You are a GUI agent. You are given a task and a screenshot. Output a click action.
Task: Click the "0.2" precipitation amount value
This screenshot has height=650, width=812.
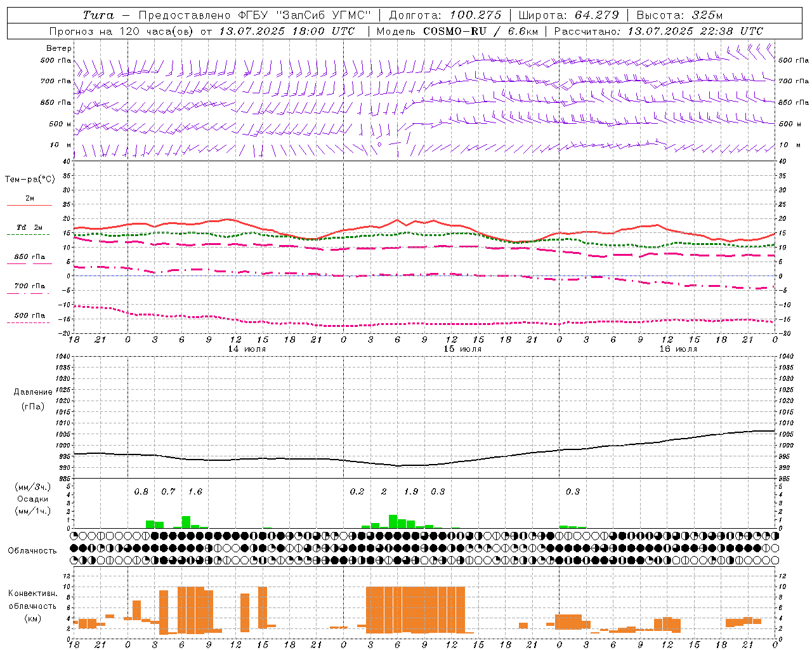coord(357,491)
